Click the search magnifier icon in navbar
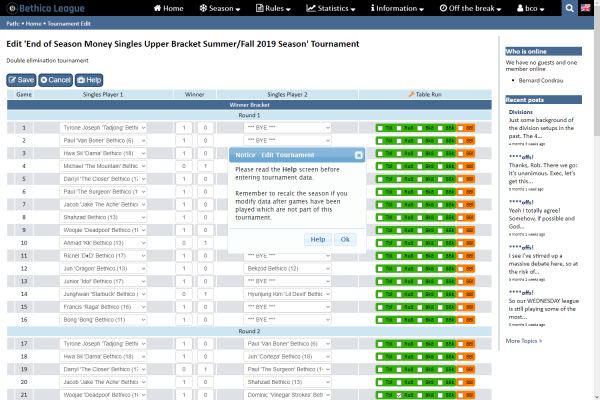The width and height of the screenshot is (600, 400). click(x=568, y=9)
